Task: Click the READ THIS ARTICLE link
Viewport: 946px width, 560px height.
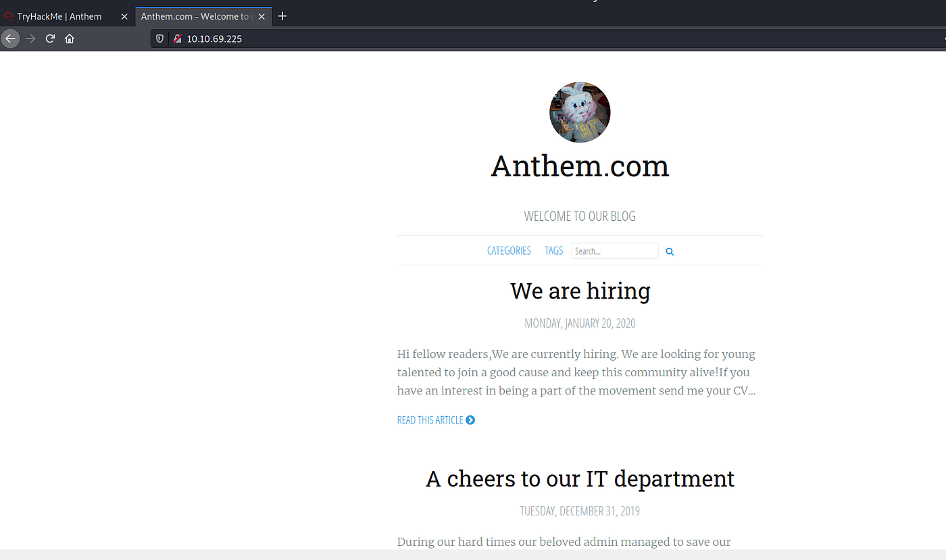Action: [436, 420]
